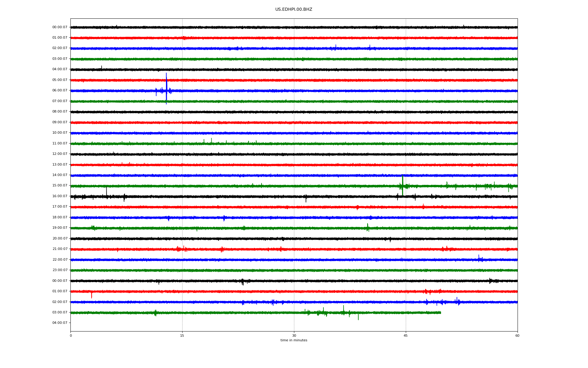Select the 11:00:07 row time label
588x368 pixels.
[60, 144]
